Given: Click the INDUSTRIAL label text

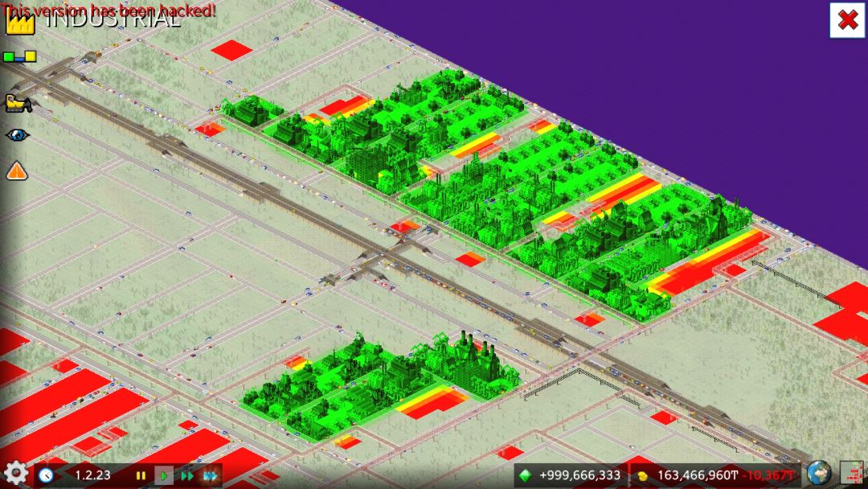Looking at the screenshot, I should point(113,20).
